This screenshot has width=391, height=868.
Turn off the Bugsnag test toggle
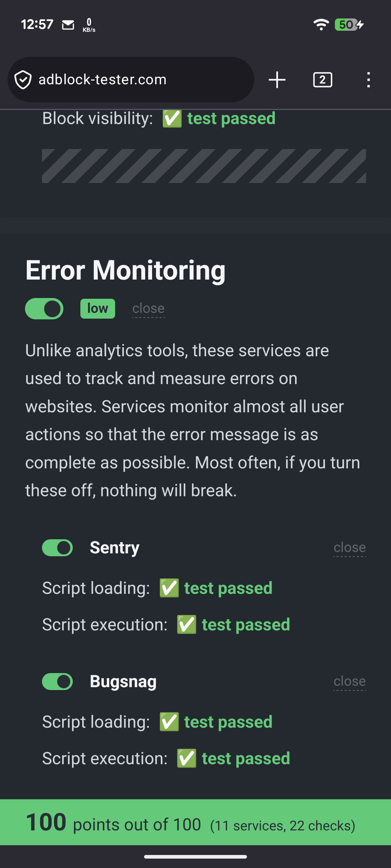pyautogui.click(x=58, y=681)
